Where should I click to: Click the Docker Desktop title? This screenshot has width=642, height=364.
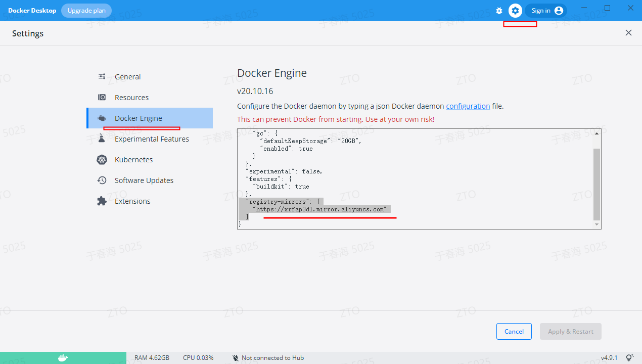(x=32, y=11)
